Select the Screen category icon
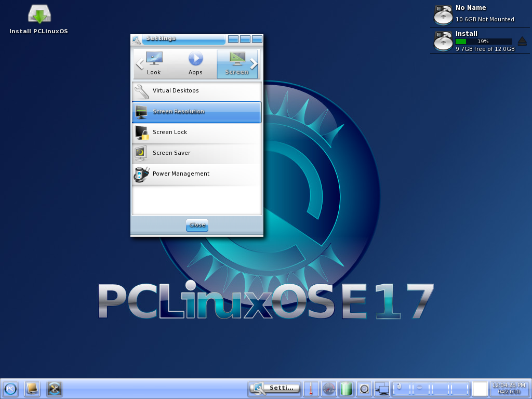The height and width of the screenshot is (399, 532). (237, 62)
